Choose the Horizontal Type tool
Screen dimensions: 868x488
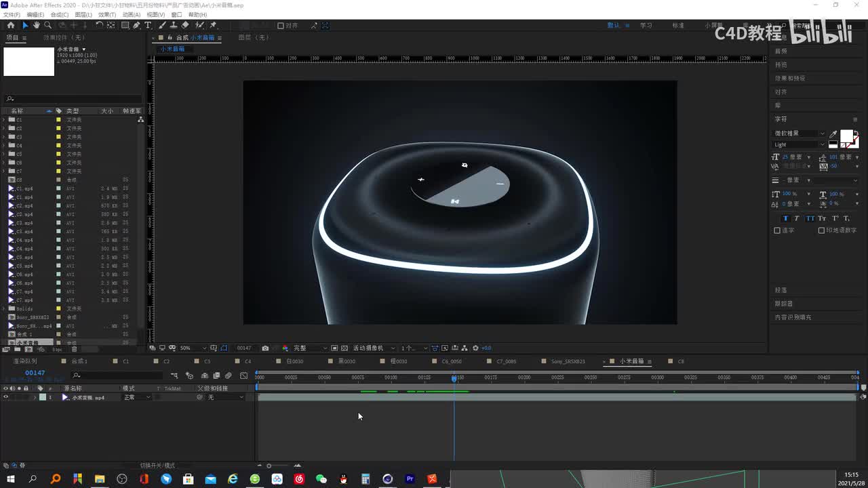tap(148, 25)
